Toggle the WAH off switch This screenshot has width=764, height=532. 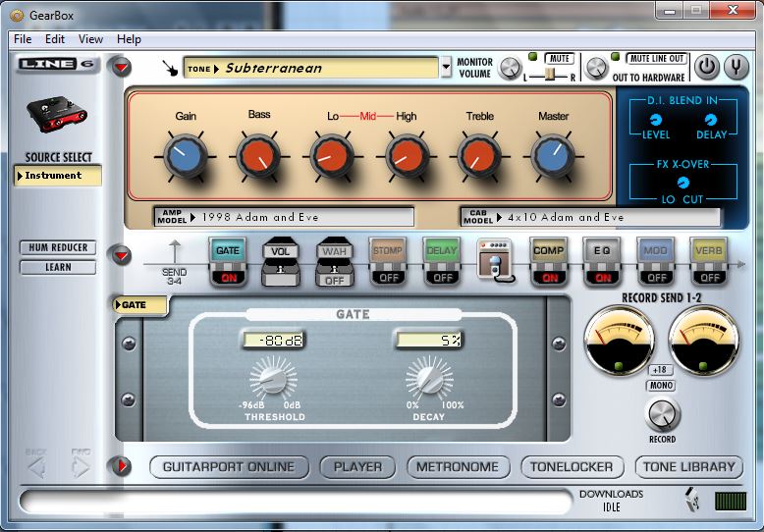pyautogui.click(x=334, y=281)
